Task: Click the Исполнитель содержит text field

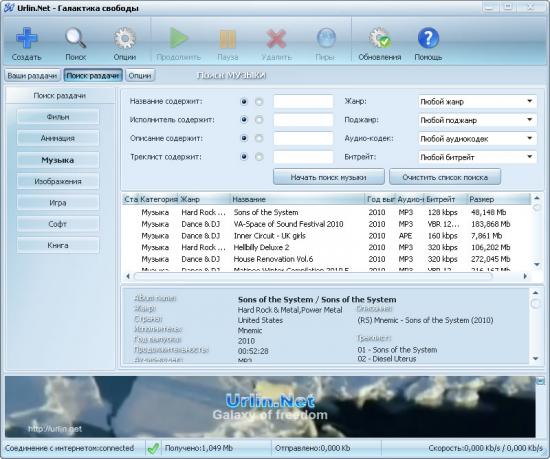Action: pos(303,120)
